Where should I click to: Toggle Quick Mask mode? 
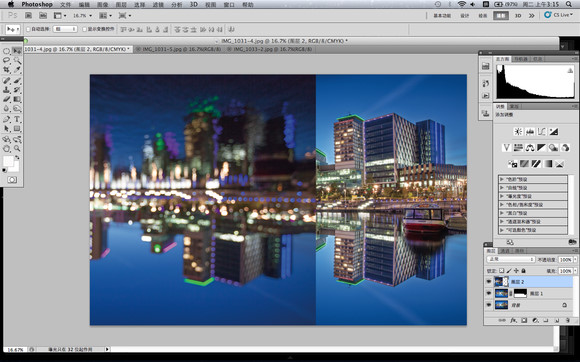pyautogui.click(x=12, y=180)
